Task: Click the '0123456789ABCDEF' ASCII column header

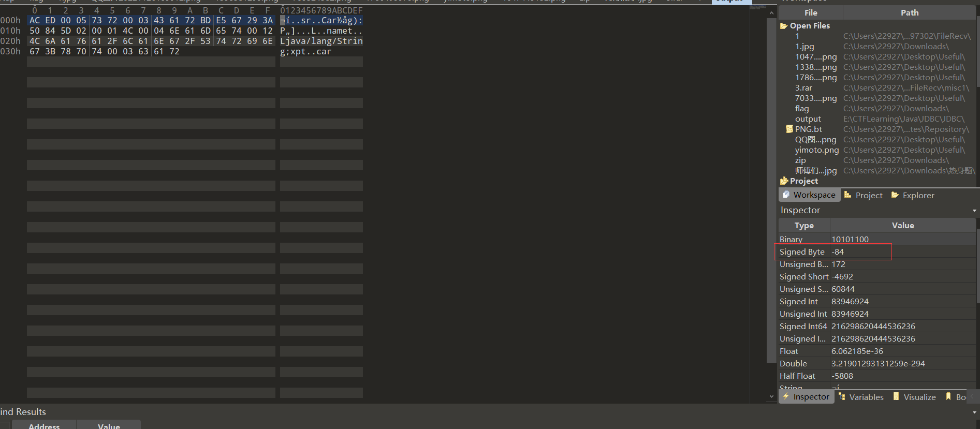Action: click(x=321, y=10)
